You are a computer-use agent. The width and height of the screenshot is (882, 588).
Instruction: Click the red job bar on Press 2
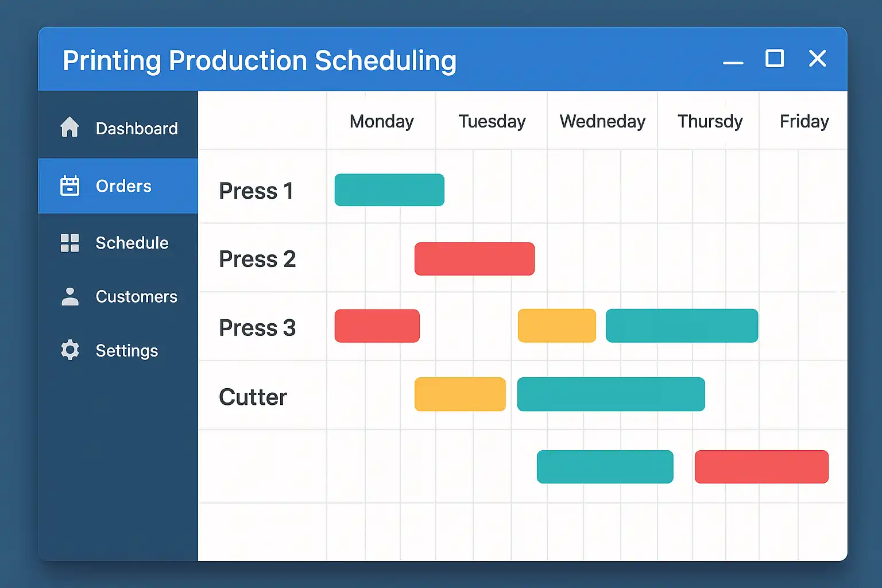(474, 259)
